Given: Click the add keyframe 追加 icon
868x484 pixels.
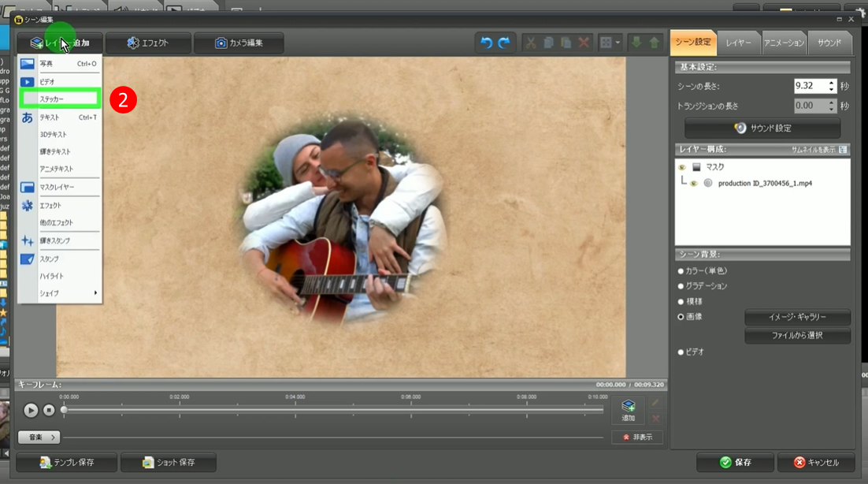Looking at the screenshot, I should coord(628,409).
